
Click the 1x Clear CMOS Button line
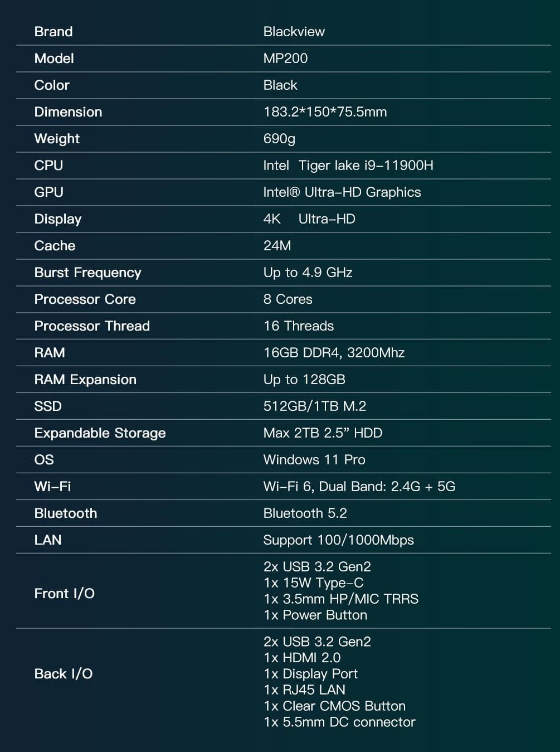[334, 706]
